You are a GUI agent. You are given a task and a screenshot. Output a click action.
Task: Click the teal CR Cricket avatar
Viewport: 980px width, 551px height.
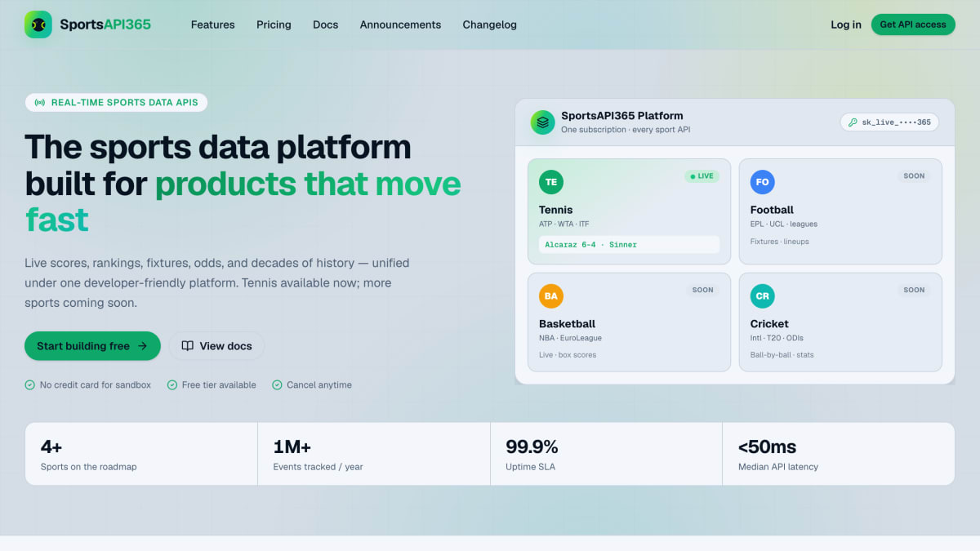[x=763, y=296]
